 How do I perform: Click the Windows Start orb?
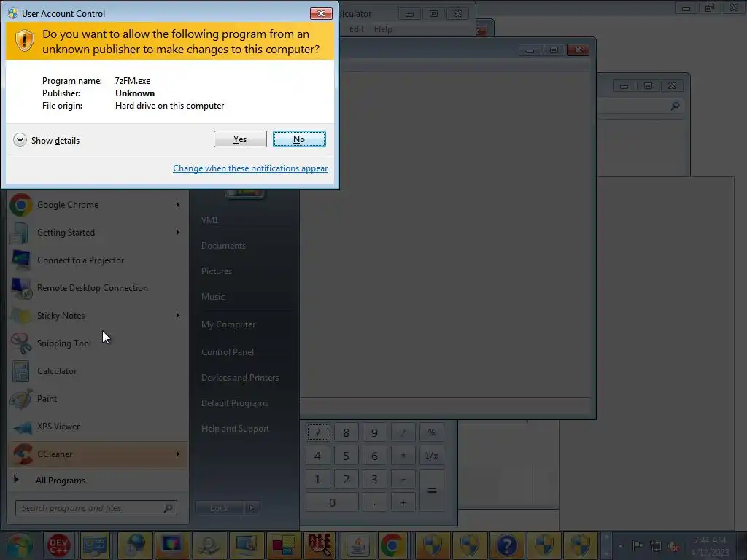click(19, 545)
